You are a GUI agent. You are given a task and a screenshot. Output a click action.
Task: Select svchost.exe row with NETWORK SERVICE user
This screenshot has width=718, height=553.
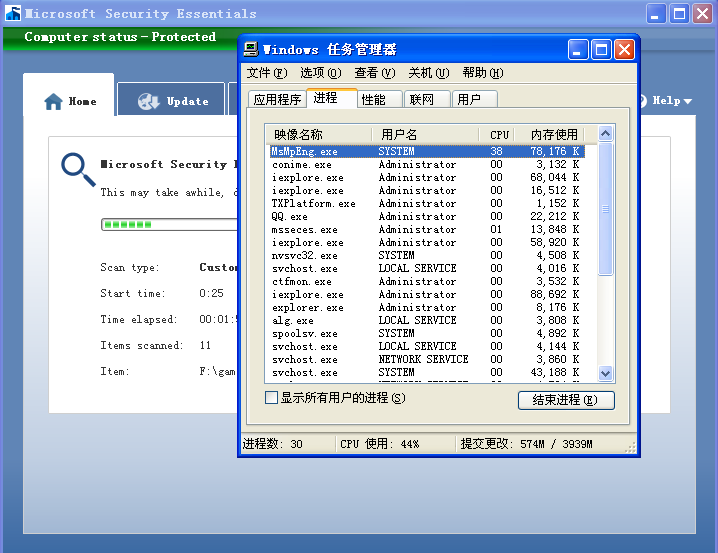(x=427, y=359)
